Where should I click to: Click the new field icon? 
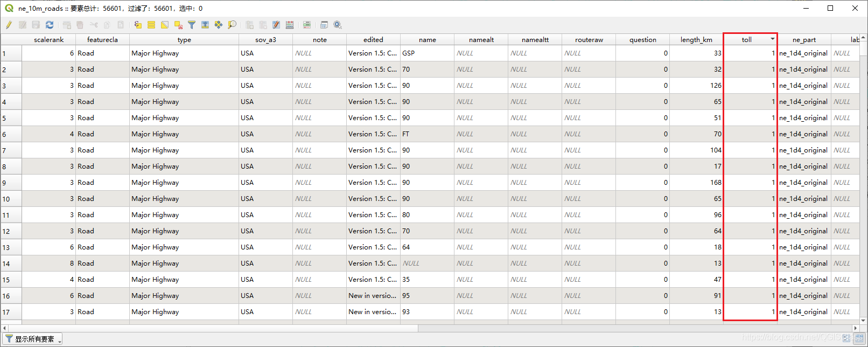pos(249,25)
